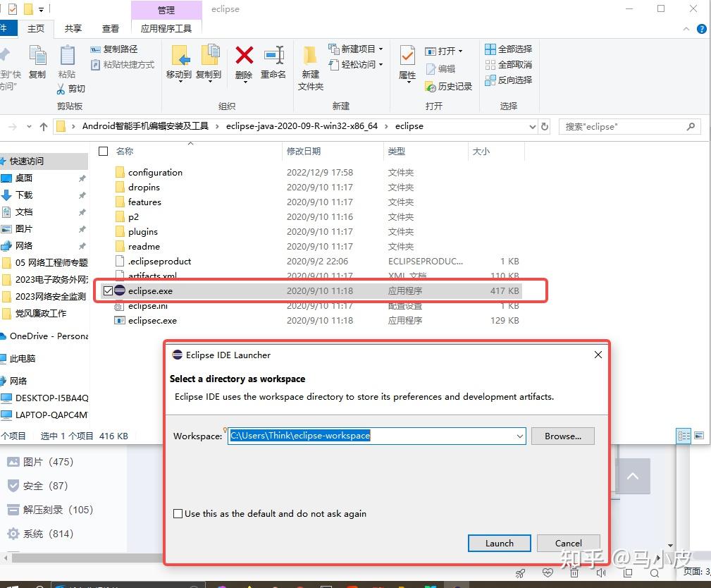Click Copy path command

click(114, 49)
